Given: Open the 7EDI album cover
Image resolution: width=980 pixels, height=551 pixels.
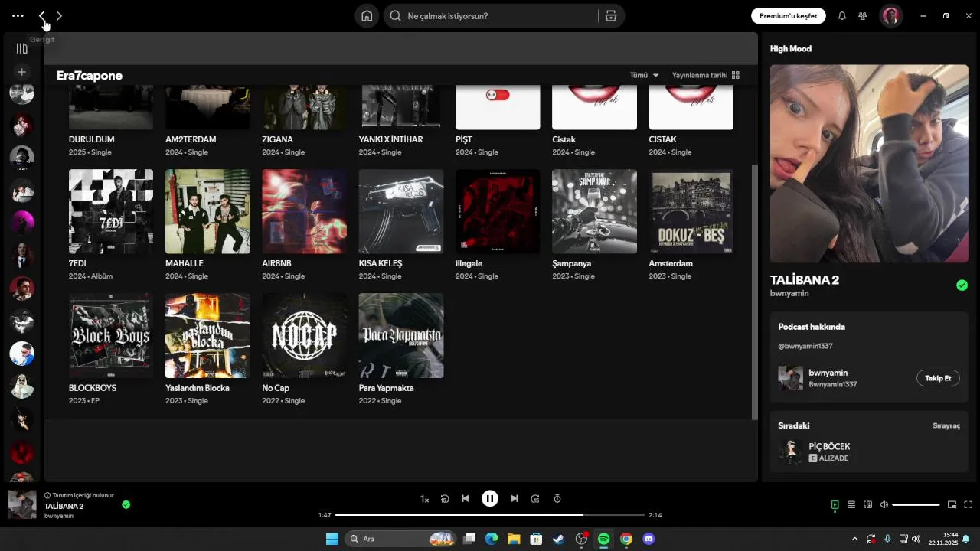Looking at the screenshot, I should point(111,211).
